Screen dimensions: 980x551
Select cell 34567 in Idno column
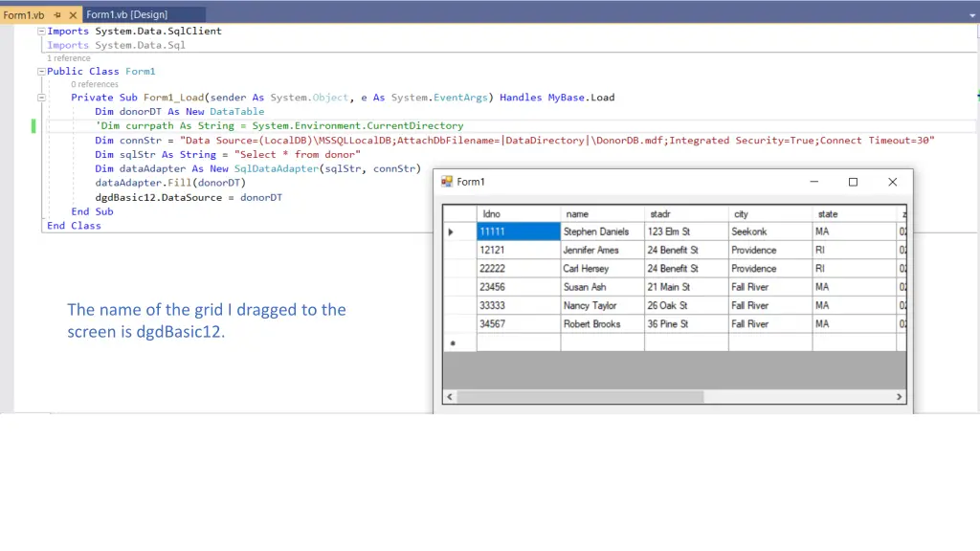coord(519,323)
